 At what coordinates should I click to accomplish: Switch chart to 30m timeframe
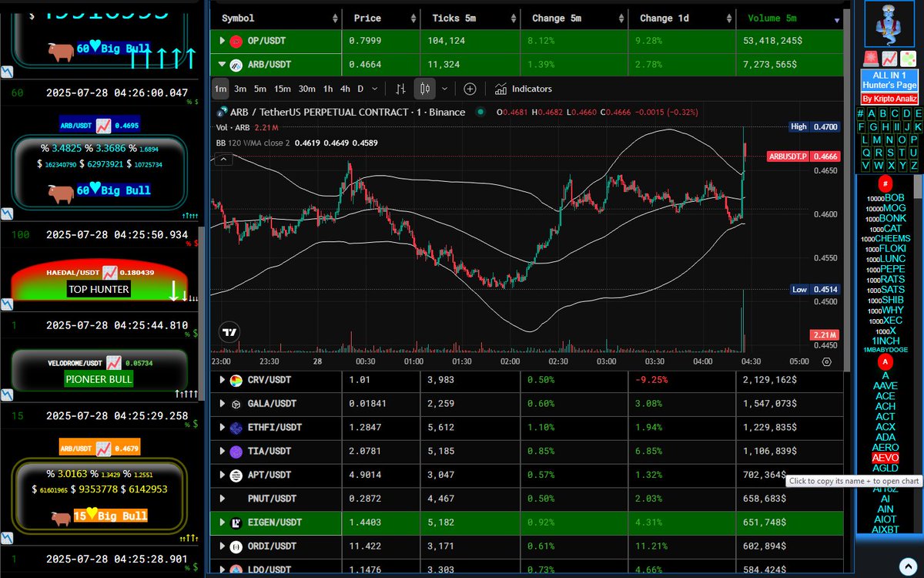[306, 89]
